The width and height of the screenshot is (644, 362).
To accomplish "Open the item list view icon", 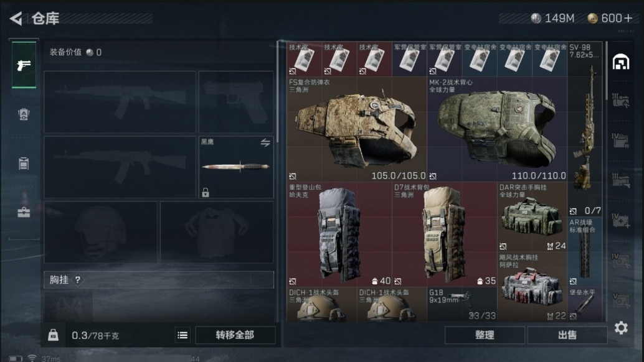I will point(182,335).
